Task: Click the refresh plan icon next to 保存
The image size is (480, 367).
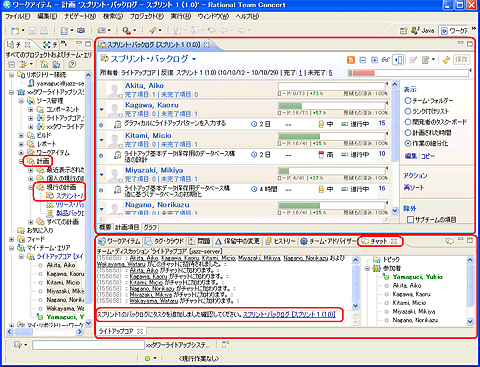Action: click(x=446, y=60)
